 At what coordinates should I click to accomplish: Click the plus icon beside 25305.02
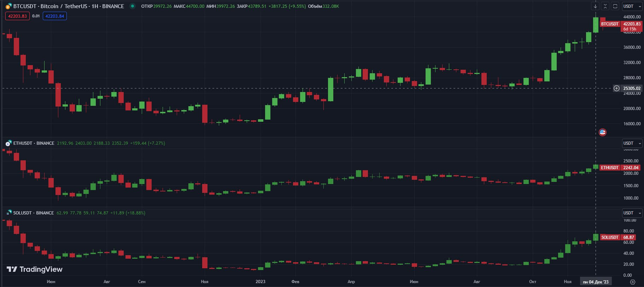pos(616,88)
